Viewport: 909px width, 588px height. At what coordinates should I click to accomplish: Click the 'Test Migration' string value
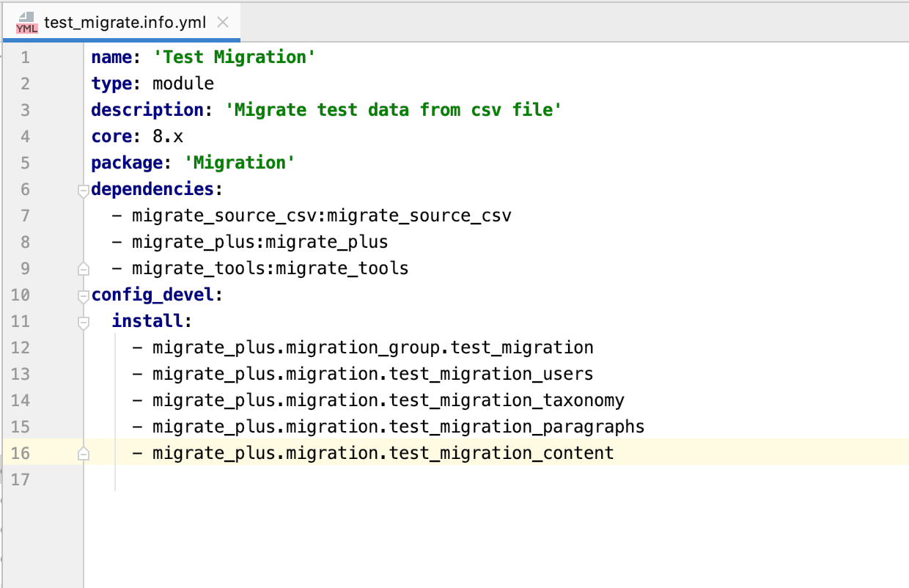coord(235,56)
